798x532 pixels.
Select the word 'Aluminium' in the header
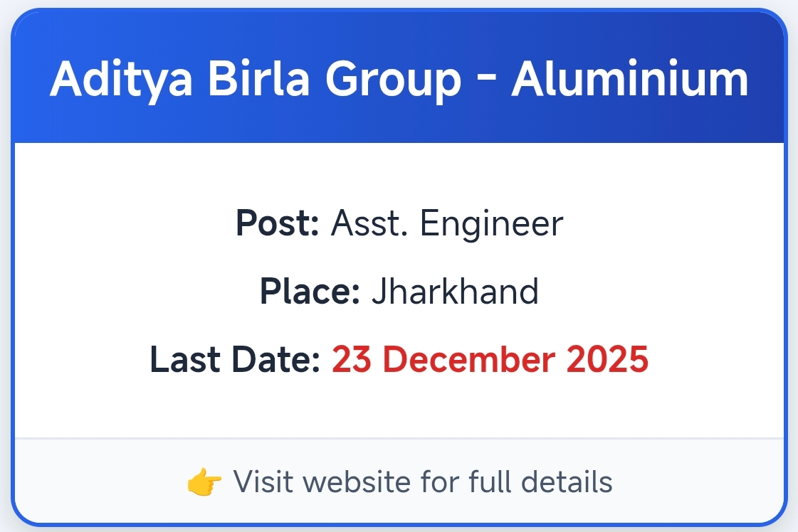point(630,79)
